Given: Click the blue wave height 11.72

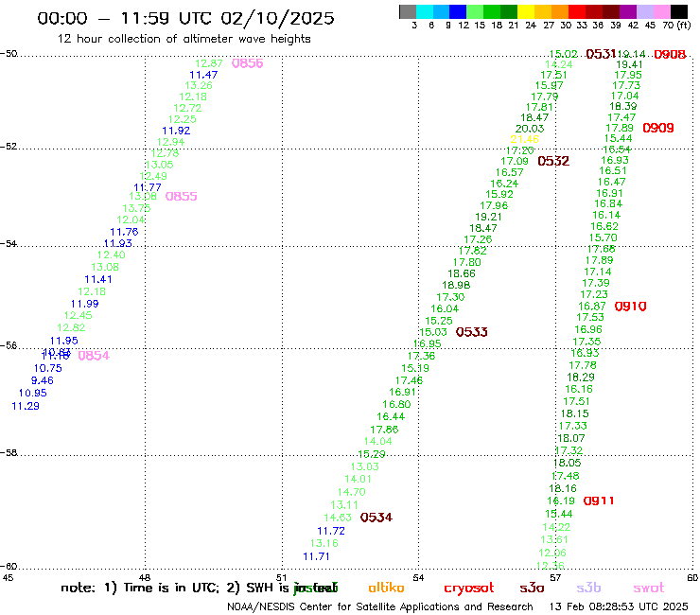Looking at the screenshot, I should [331, 531].
